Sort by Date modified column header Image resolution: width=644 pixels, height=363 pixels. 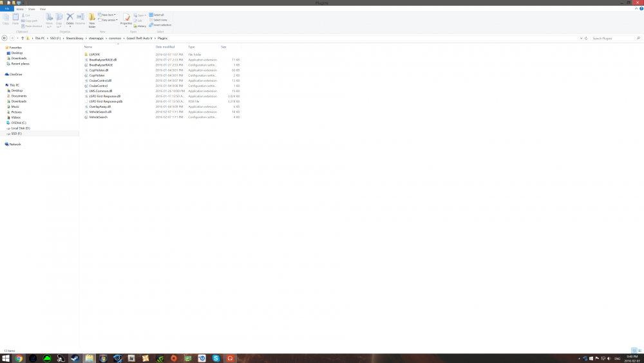click(170, 47)
